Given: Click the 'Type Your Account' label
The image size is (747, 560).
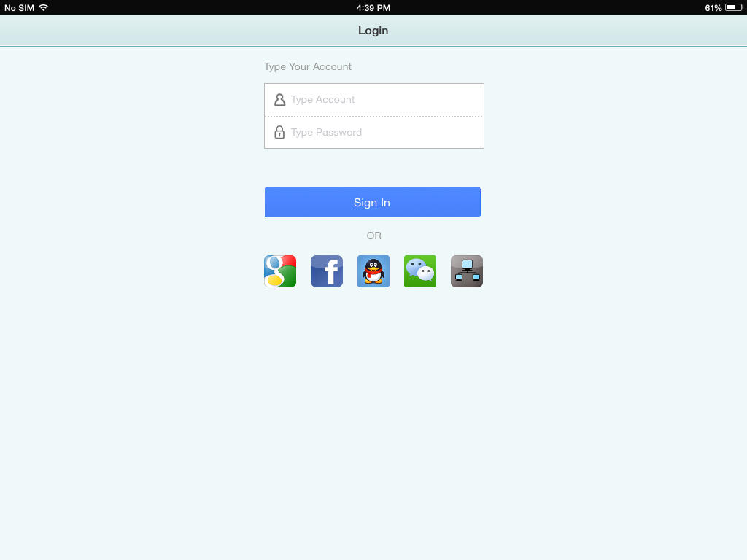Looking at the screenshot, I should pyautogui.click(x=308, y=66).
